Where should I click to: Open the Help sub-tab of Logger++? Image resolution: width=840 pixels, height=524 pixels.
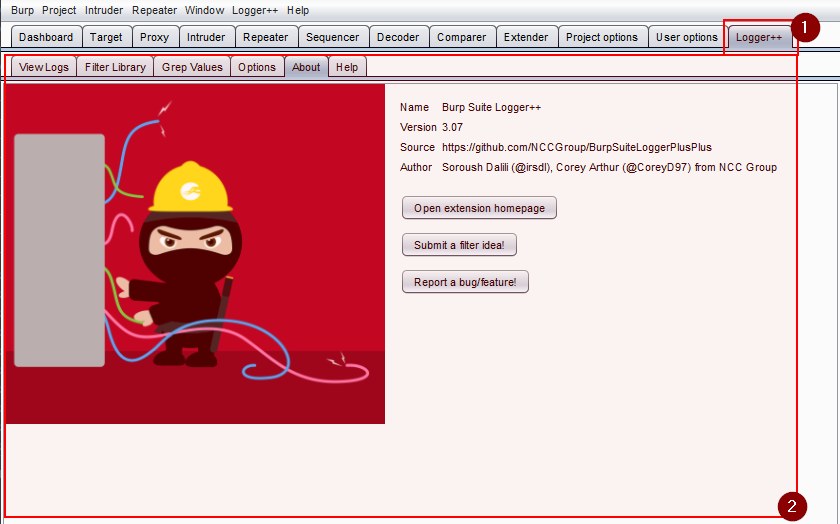pos(347,67)
